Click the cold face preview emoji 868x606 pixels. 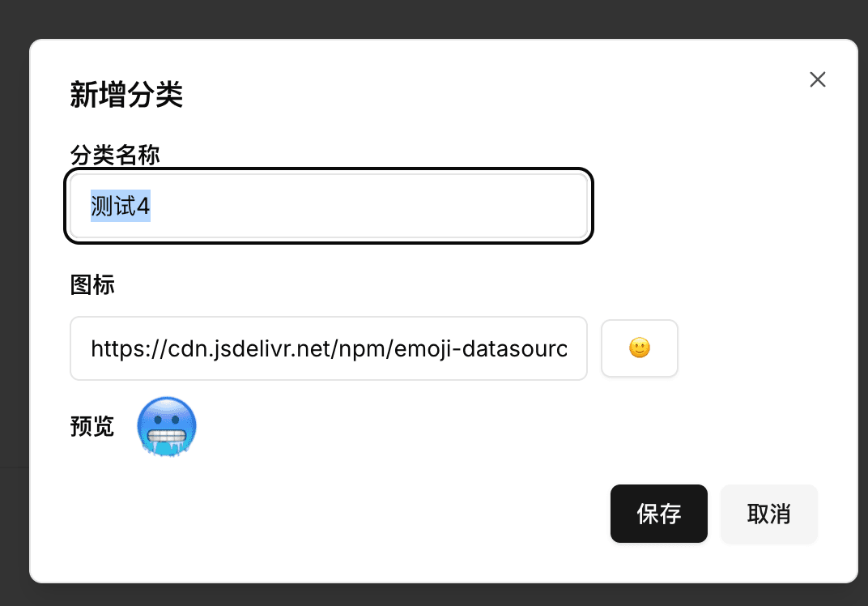167,427
